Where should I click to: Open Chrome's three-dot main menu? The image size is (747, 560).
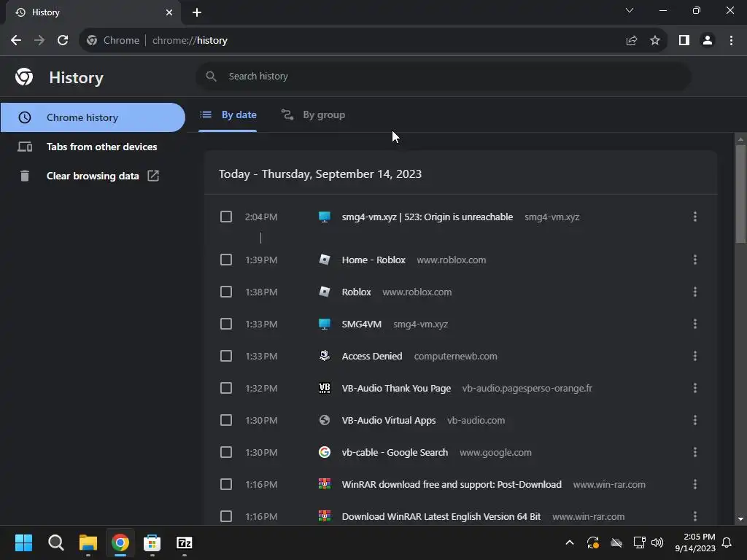coord(731,41)
